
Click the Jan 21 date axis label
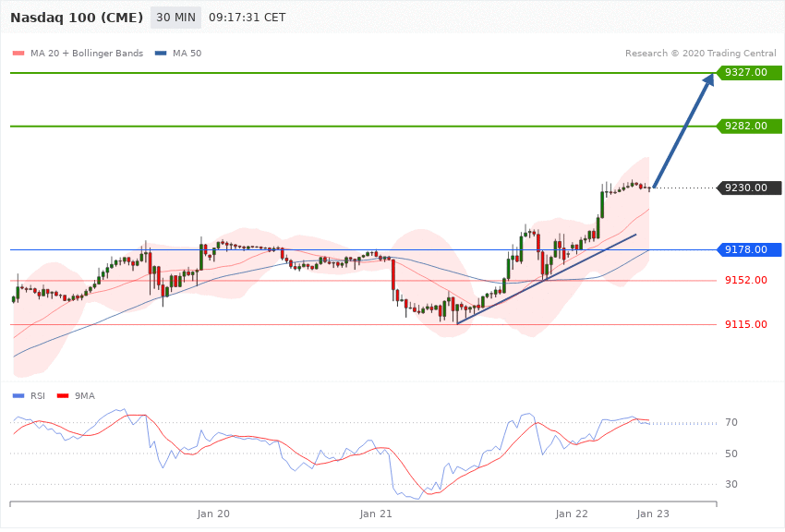coord(376,514)
